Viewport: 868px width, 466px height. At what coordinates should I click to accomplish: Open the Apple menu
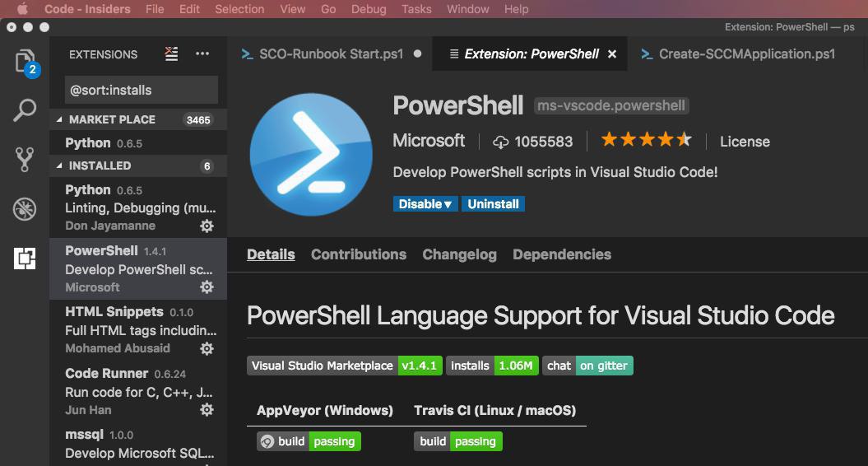pos(23,9)
